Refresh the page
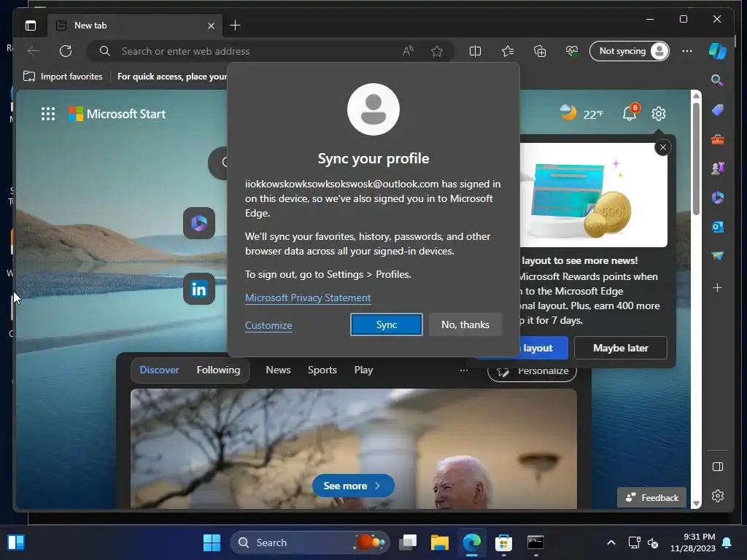 [x=66, y=51]
